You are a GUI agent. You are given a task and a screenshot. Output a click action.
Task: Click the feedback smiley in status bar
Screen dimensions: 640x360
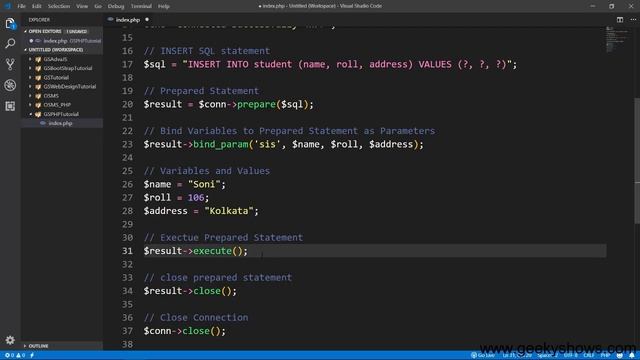[x=620, y=355]
